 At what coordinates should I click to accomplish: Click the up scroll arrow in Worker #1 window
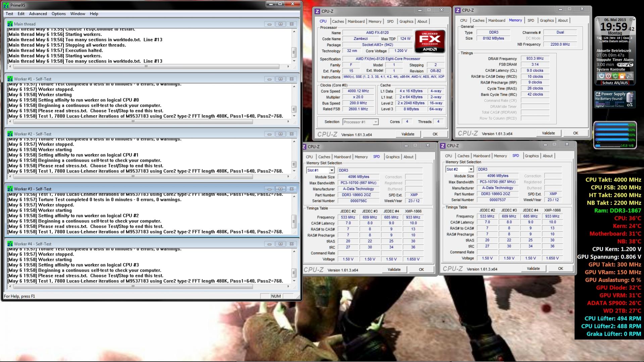coord(294,87)
